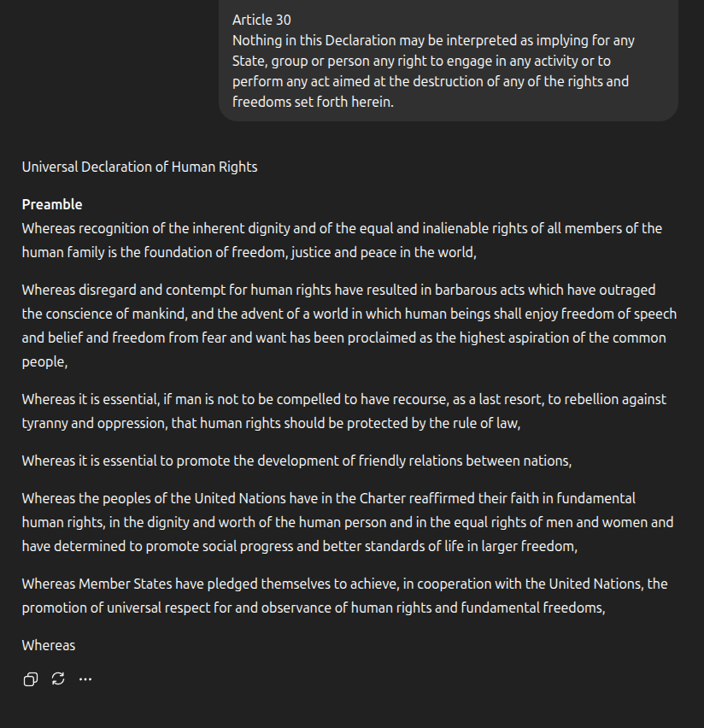Viewport: 704px width, 728px height.
Task: Click the trailing Whereas line
Action: coord(48,645)
